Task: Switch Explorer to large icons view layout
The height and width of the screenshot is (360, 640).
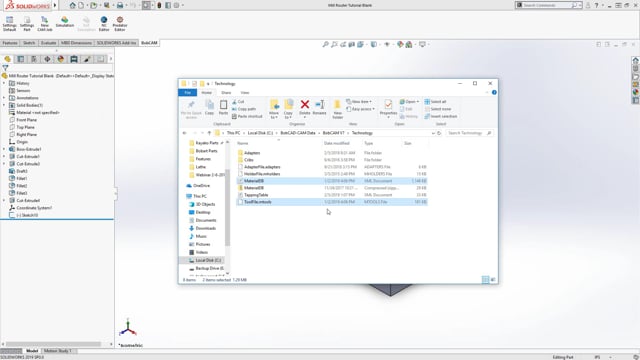Action: point(493,280)
